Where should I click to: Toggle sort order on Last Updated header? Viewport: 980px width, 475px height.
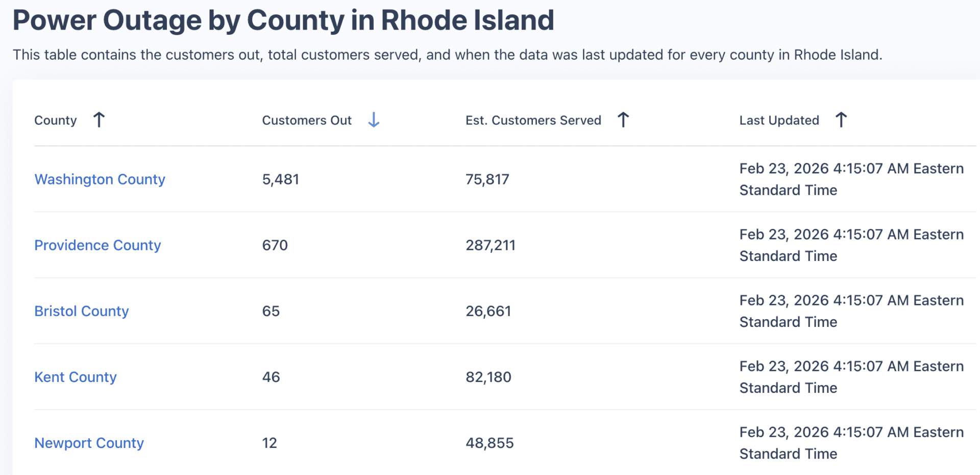tap(779, 121)
